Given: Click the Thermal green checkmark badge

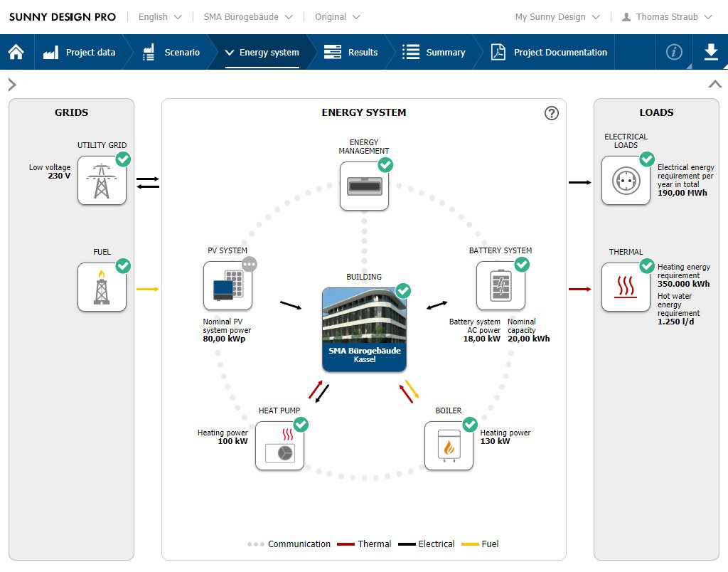Looking at the screenshot, I should coord(647,266).
